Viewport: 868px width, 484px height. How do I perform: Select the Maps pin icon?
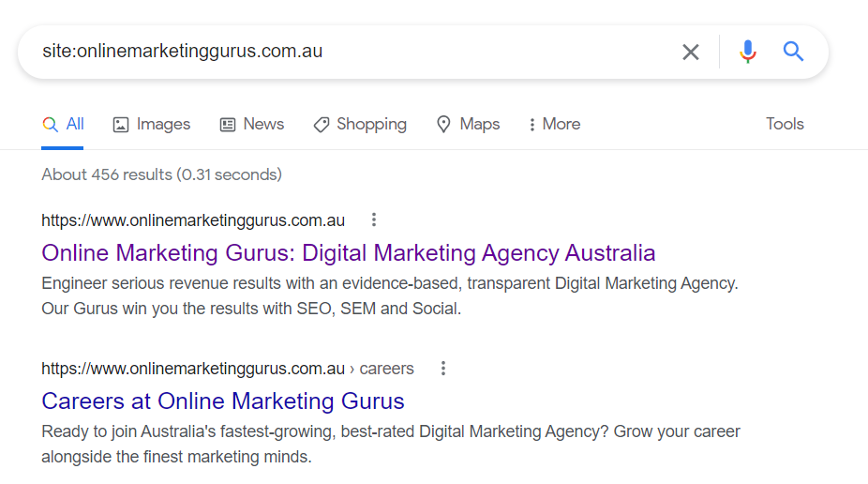[x=443, y=125]
